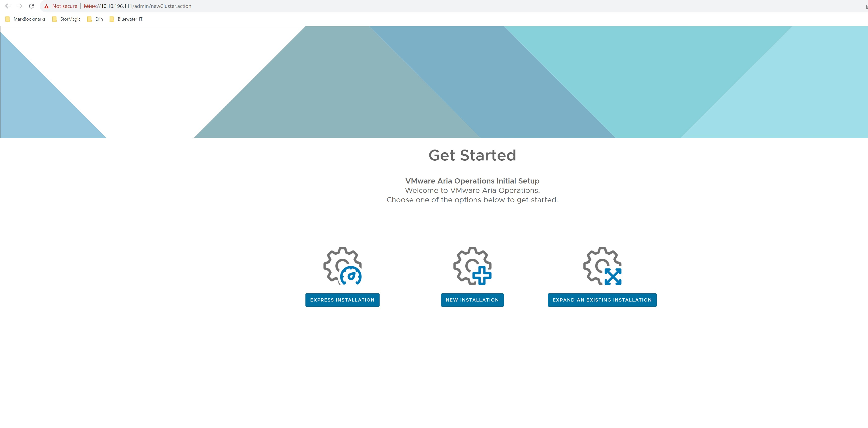Click the Express Installation gear icon
Viewport: 868px width, 428px height.
(342, 266)
